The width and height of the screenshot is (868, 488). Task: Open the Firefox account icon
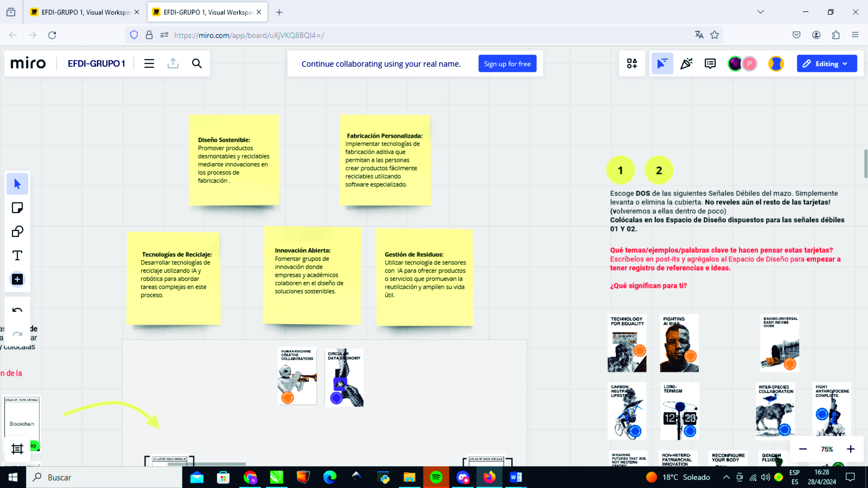pyautogui.click(x=816, y=35)
